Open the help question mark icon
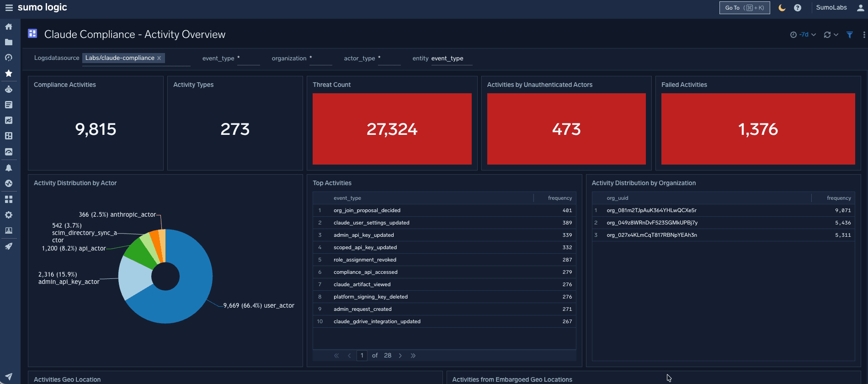Screen dimensions: 868x384 tap(798, 8)
